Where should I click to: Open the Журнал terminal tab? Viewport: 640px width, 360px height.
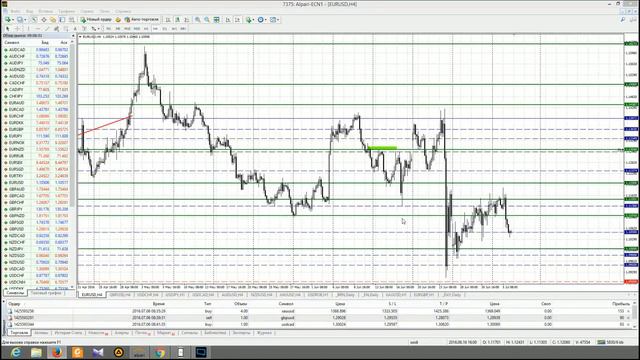[264, 333]
